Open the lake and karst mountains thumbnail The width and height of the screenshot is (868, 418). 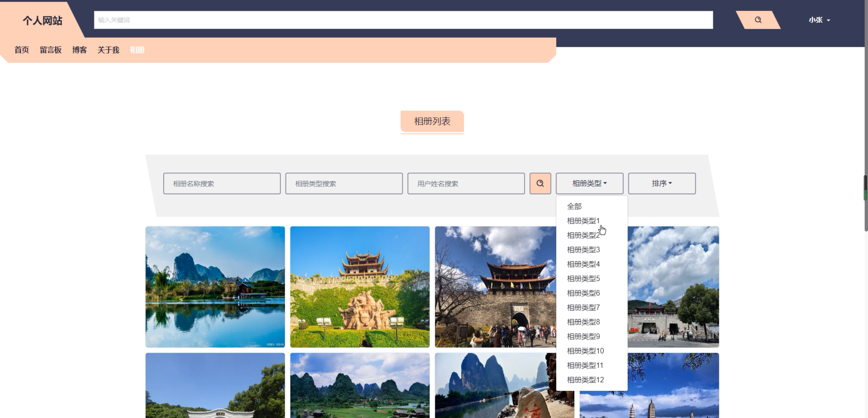click(215, 287)
